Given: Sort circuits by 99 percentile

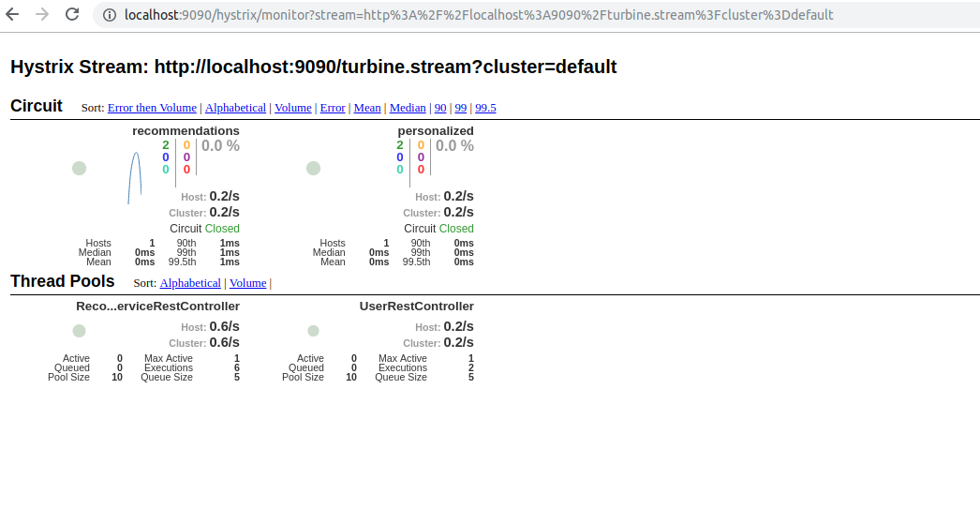Looking at the screenshot, I should [x=461, y=108].
